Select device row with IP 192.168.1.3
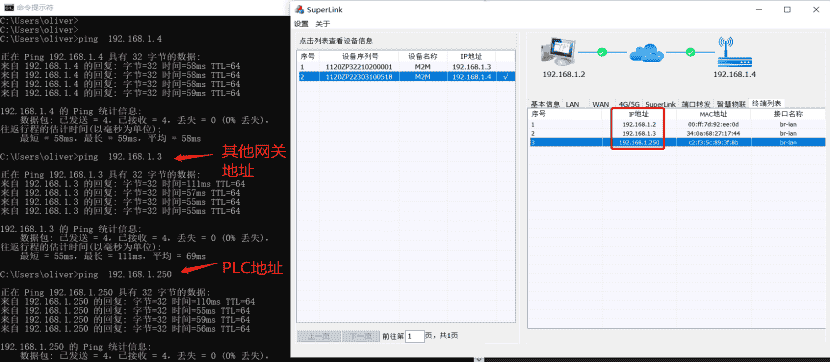831x363 pixels. pyautogui.click(x=405, y=67)
